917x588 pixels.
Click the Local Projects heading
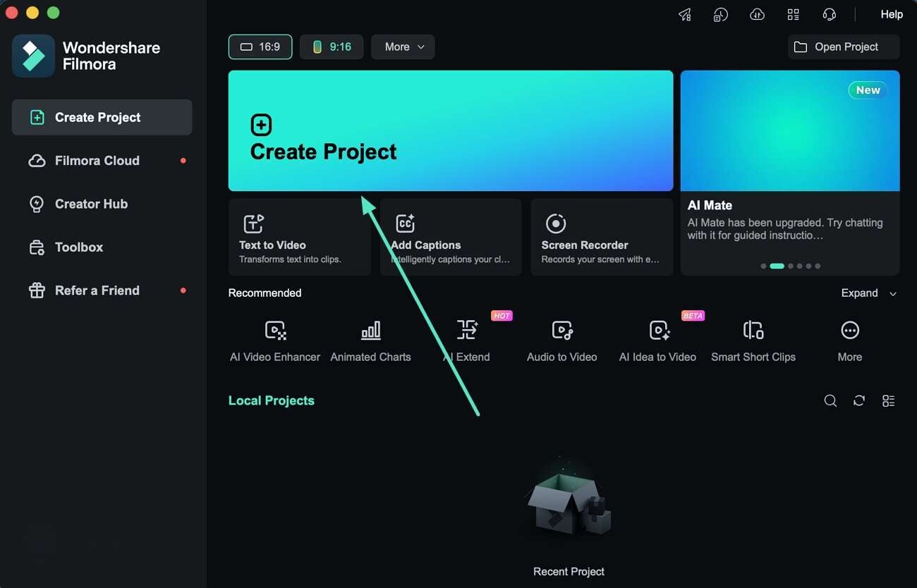click(x=272, y=400)
